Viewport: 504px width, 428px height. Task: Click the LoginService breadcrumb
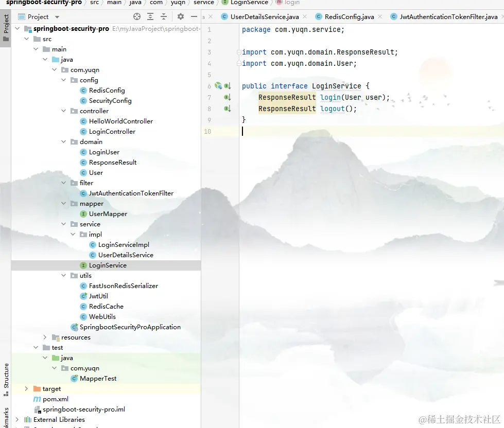pos(245,3)
